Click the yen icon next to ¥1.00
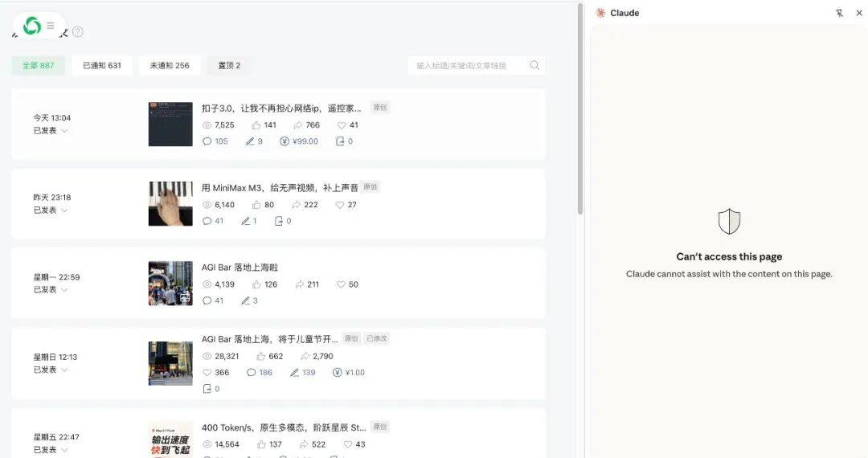Screen dimensions: 868x458 [337, 372]
